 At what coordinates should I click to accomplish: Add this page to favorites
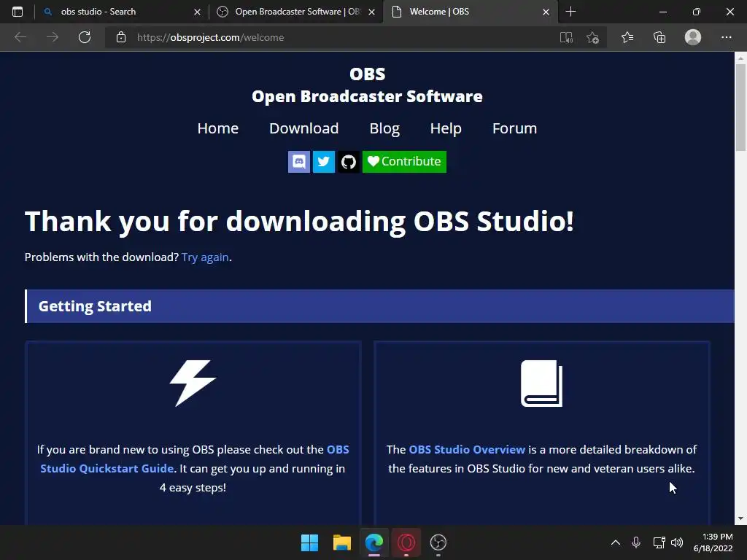pos(592,37)
